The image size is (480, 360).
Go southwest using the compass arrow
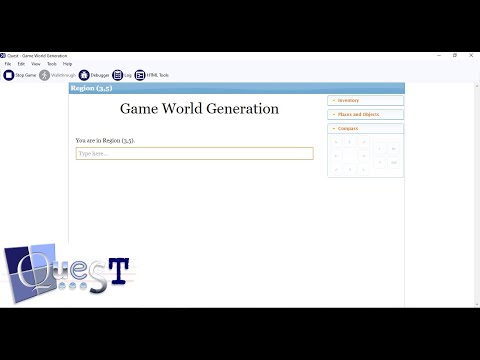[x=336, y=170]
